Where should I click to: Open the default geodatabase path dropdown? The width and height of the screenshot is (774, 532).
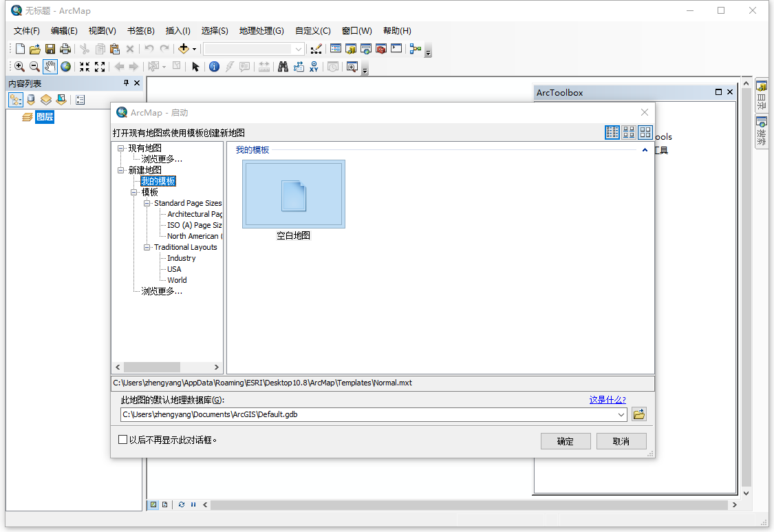621,414
